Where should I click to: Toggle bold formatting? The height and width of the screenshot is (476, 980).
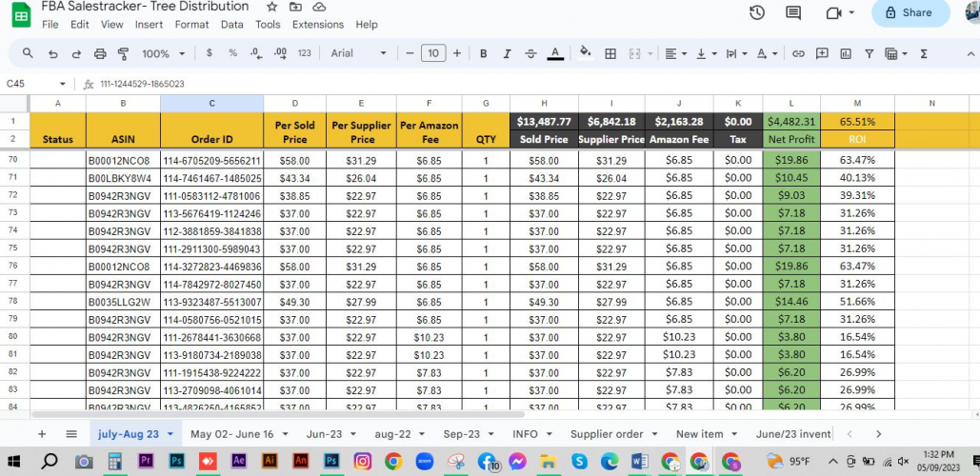483,53
